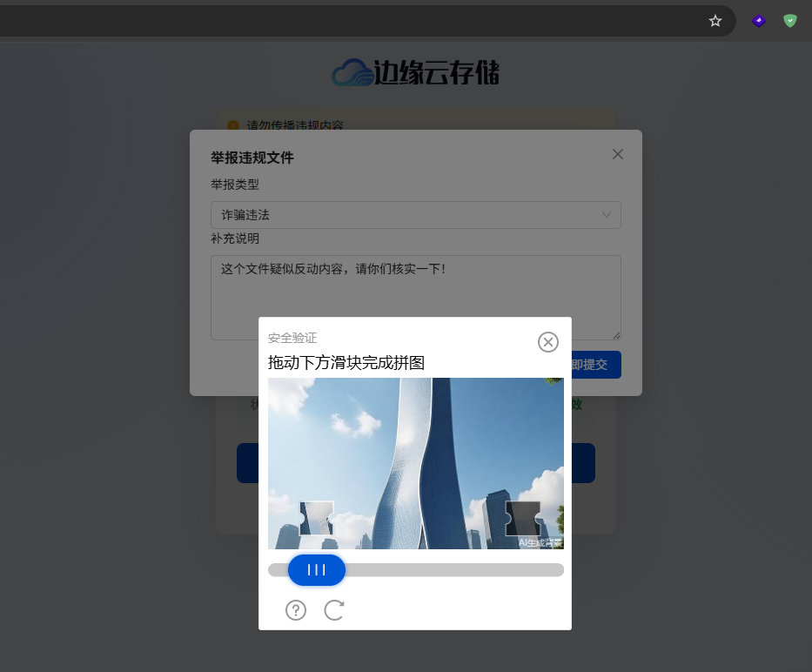
Task: Click the dropdown chevron arrow of 举报类型
Action: tap(607, 215)
